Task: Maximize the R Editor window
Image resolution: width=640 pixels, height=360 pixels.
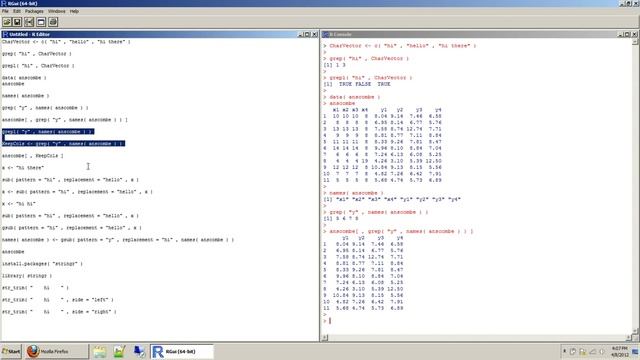Action: click(308, 34)
